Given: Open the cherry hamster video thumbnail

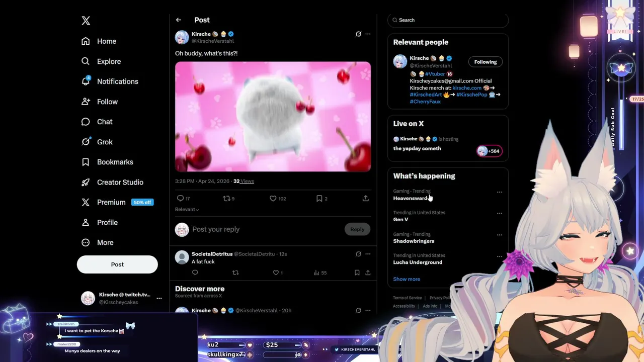Looking at the screenshot, I should (x=273, y=117).
